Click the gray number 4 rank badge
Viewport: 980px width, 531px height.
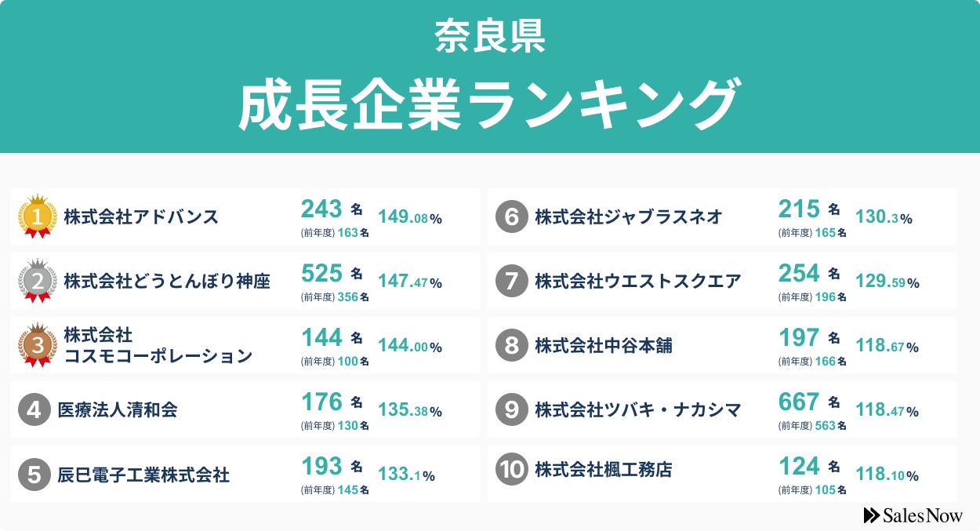(x=34, y=409)
